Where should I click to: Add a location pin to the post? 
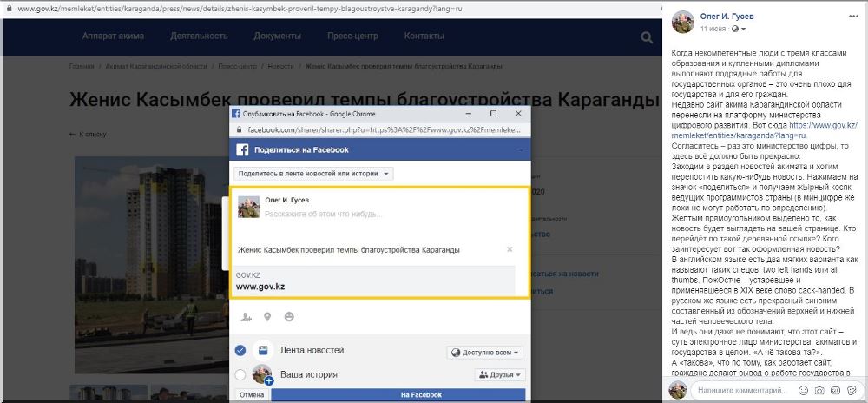(x=267, y=317)
